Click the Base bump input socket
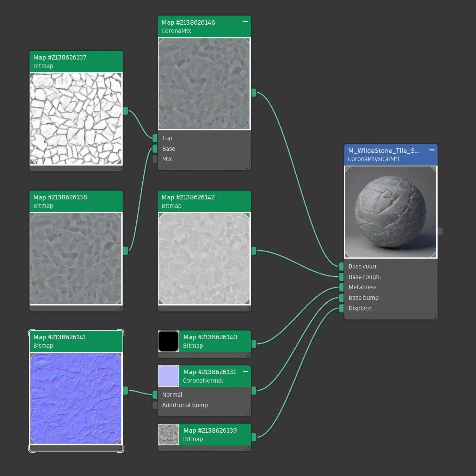 (x=341, y=298)
